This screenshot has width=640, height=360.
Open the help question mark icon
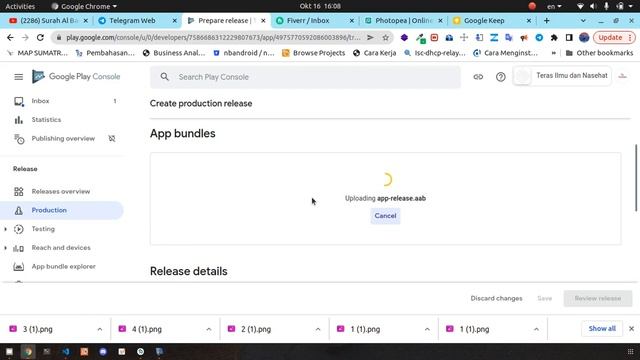500,77
